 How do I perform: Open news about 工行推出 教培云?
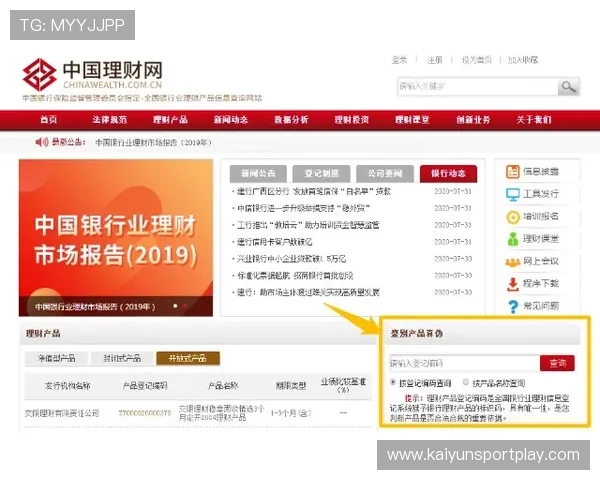(308, 225)
